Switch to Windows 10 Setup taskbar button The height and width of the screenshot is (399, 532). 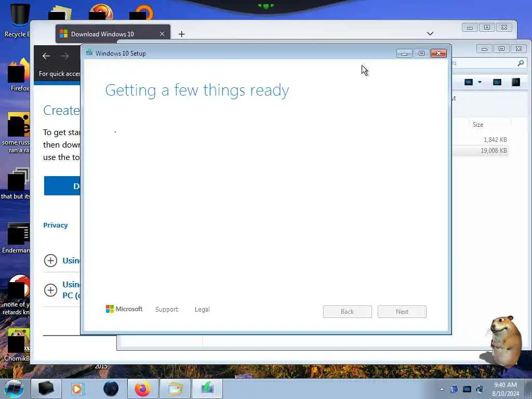pyautogui.click(x=207, y=389)
